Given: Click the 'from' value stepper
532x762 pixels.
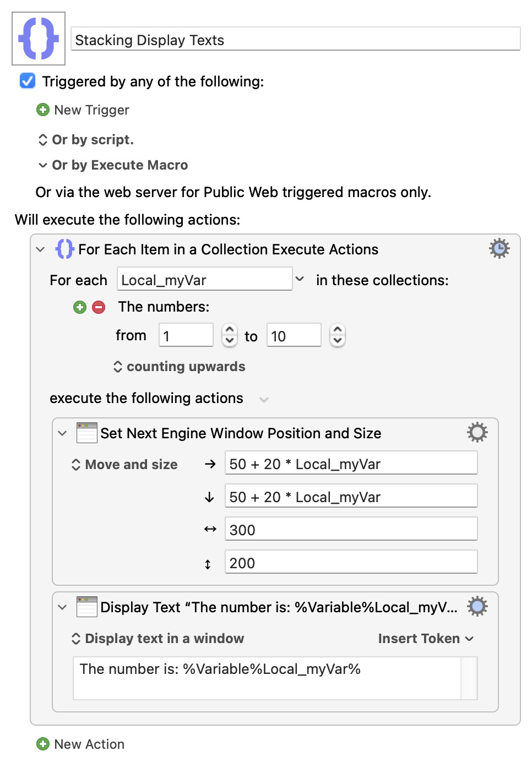Looking at the screenshot, I should coord(230,335).
